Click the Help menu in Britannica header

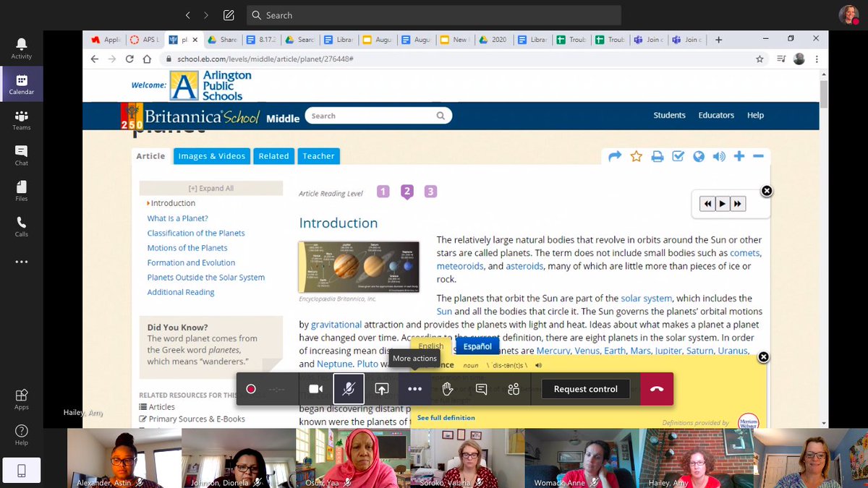[x=755, y=115]
